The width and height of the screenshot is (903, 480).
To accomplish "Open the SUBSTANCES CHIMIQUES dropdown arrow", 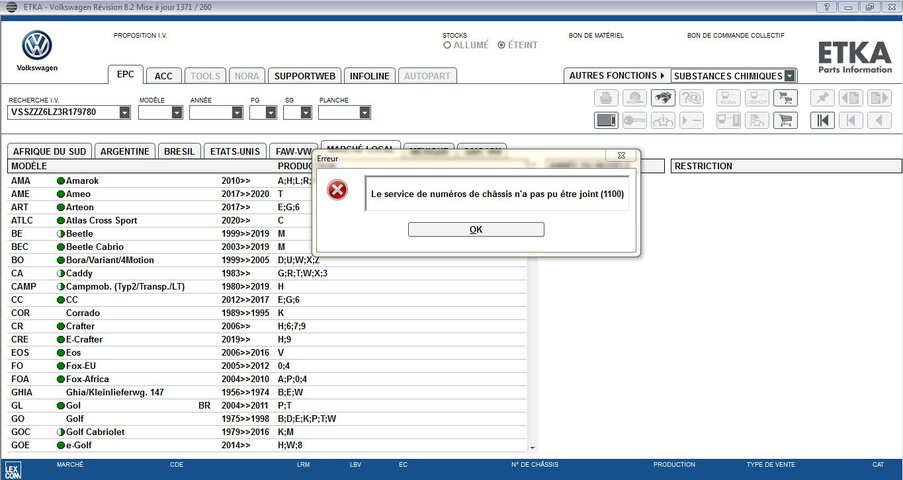I will pyautogui.click(x=790, y=75).
